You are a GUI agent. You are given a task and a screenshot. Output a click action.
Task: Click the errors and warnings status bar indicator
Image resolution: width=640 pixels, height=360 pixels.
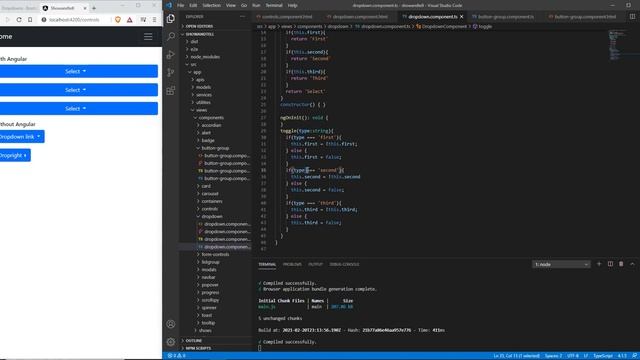pos(176,356)
